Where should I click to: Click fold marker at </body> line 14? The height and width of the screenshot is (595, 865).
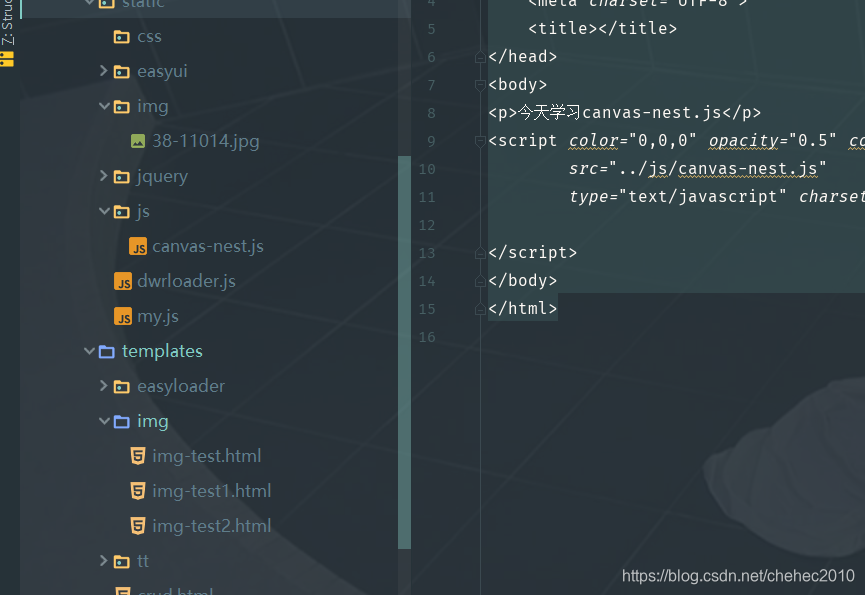pyautogui.click(x=480, y=281)
